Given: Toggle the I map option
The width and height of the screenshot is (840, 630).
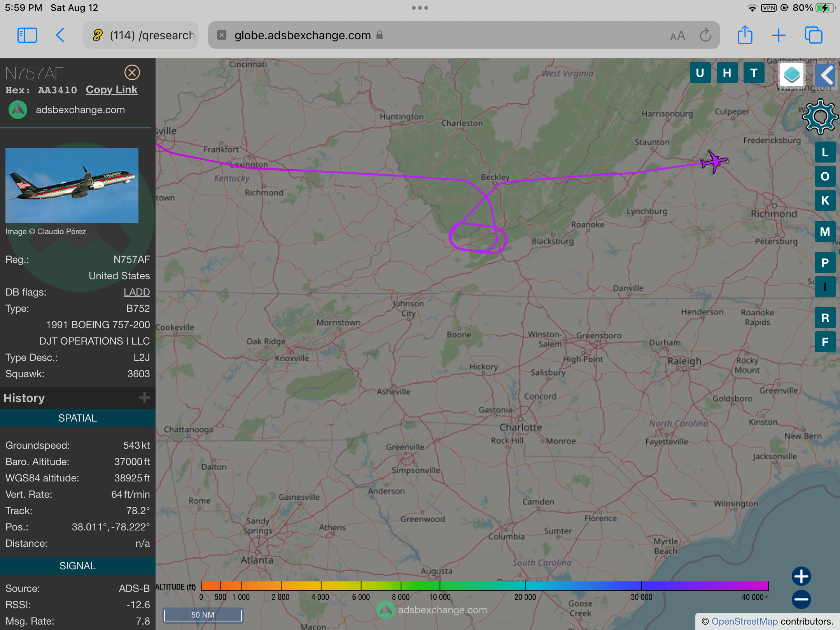Looking at the screenshot, I should 825,287.
